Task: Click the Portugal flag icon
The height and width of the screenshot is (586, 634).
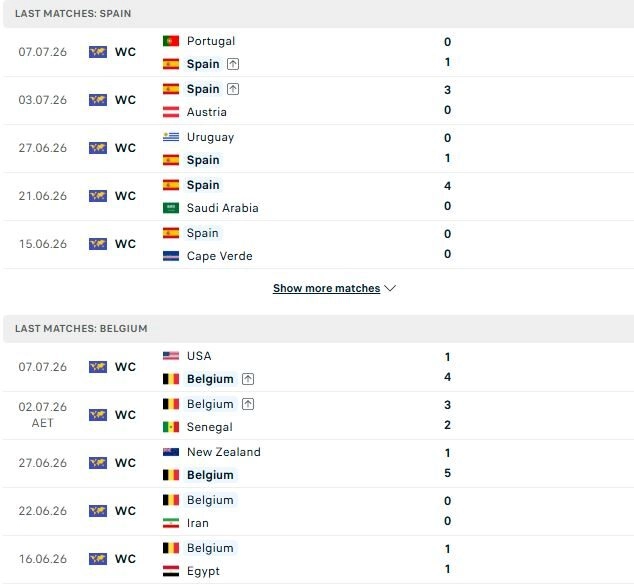Action: tap(171, 41)
